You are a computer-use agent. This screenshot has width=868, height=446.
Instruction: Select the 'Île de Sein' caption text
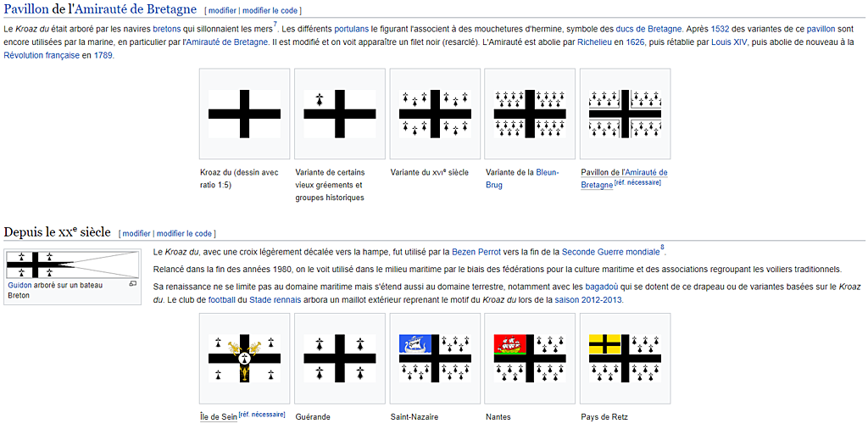point(219,417)
